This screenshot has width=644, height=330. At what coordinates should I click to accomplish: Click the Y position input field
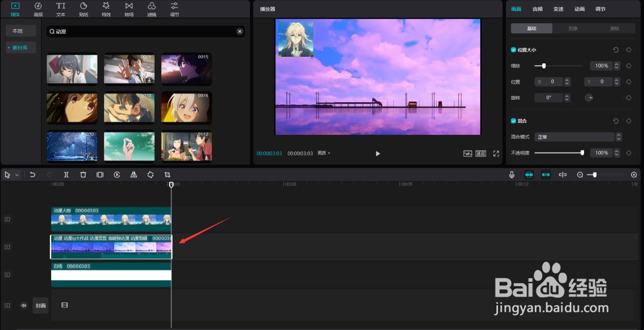click(x=599, y=82)
